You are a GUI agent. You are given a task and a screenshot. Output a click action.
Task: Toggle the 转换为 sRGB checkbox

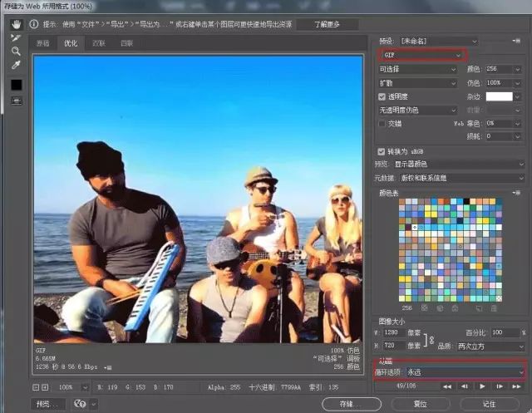pyautogui.click(x=382, y=151)
